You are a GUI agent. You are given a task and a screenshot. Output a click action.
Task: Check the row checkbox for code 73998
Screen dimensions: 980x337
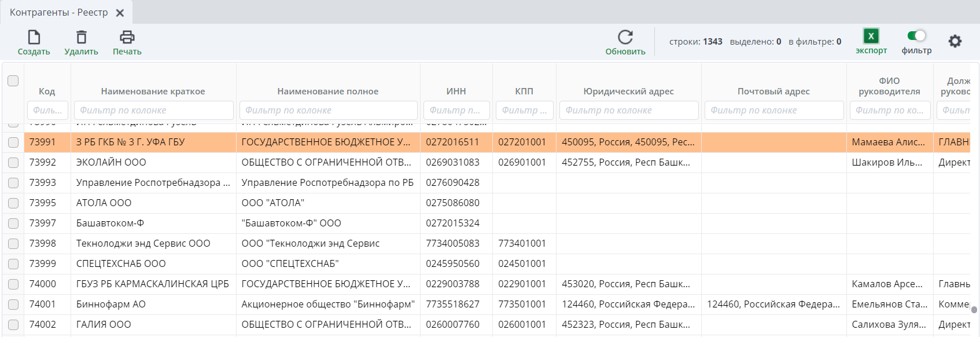pos(13,244)
